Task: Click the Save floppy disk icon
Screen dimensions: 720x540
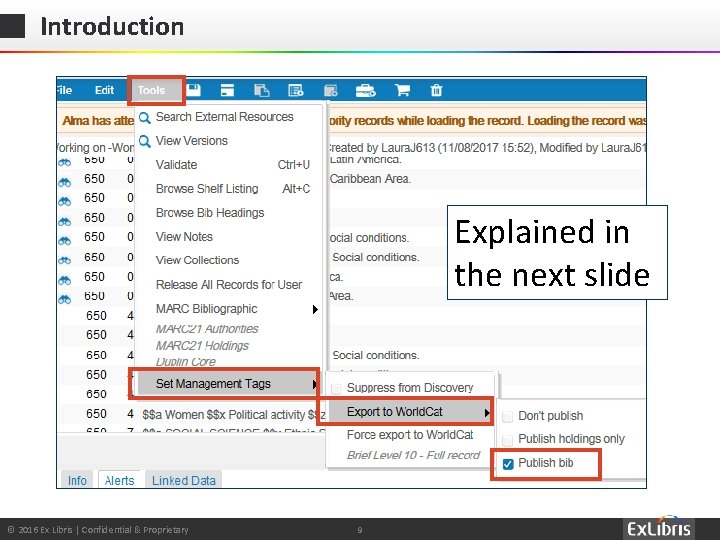Action: pyautogui.click(x=194, y=90)
